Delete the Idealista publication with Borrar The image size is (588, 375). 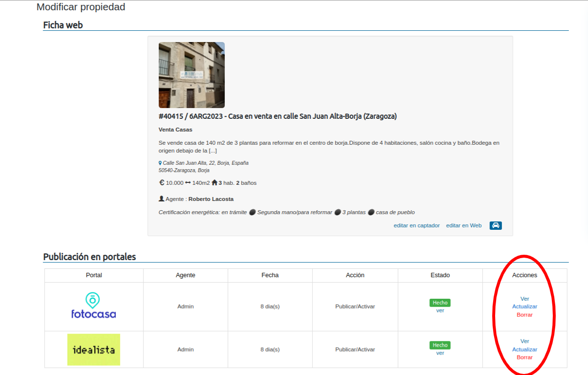[524, 357]
